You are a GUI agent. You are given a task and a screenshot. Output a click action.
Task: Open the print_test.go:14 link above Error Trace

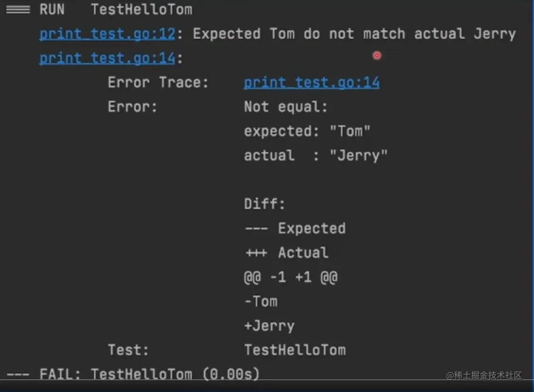point(107,58)
